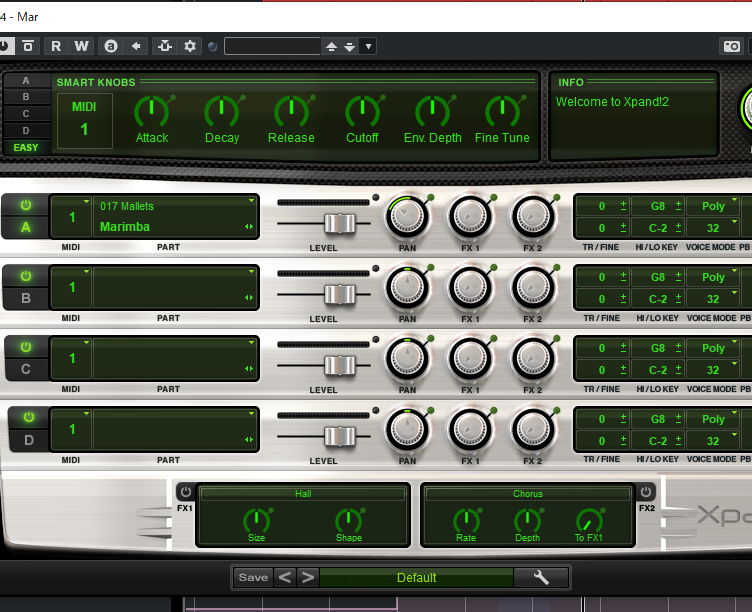Click Part A Pan knob
Screen dimensions: 752x612
tap(408, 217)
